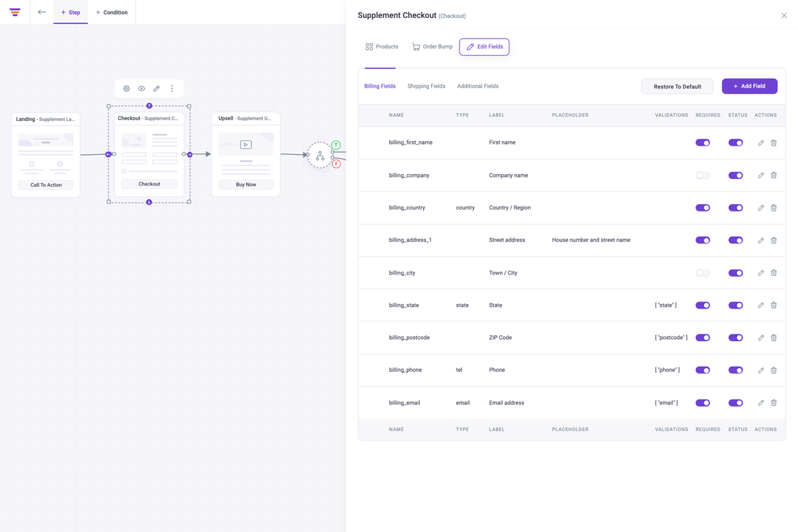Image resolution: width=798 pixels, height=532 pixels.
Task: Delete the billing_state field
Action: click(x=774, y=305)
